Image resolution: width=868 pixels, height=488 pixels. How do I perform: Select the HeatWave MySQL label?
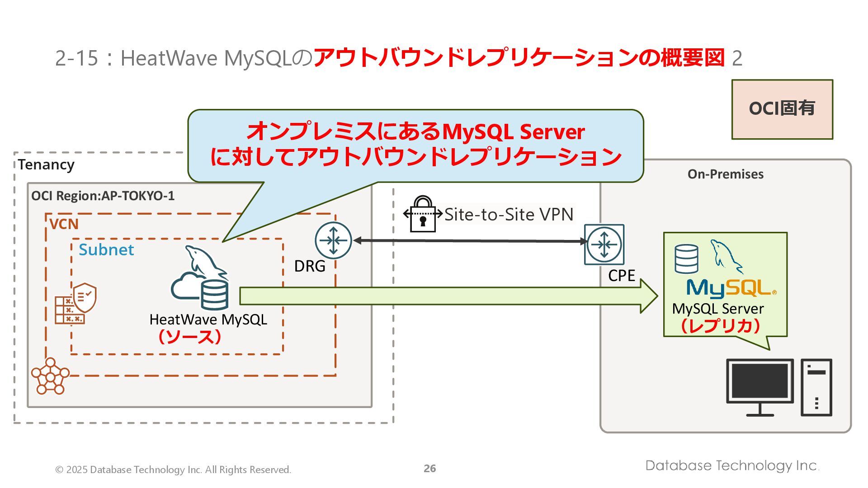[x=208, y=319]
